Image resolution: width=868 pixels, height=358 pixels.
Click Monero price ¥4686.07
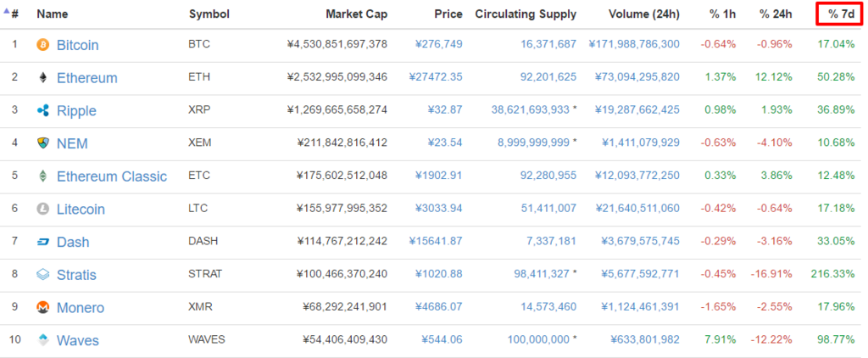438,306
